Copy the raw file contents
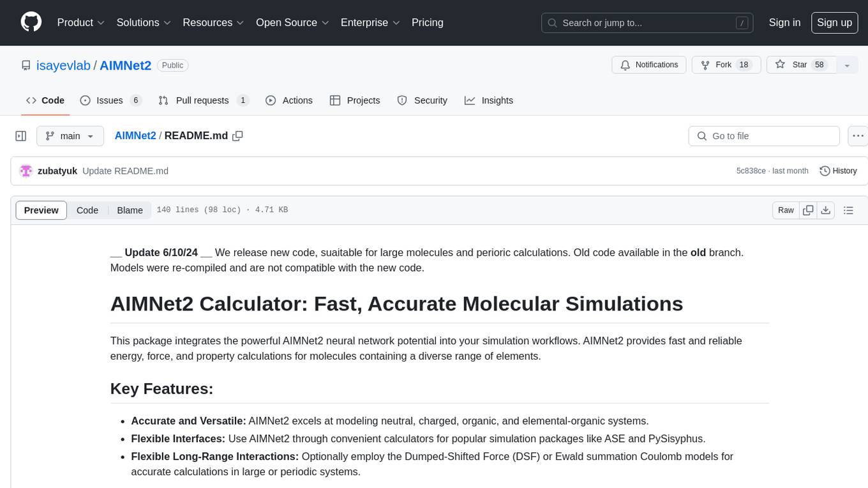868x488 pixels. (x=809, y=210)
